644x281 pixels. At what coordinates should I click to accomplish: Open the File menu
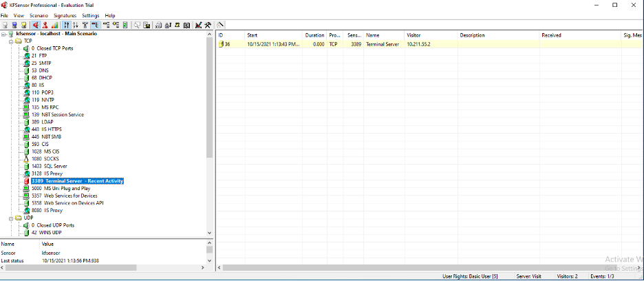tap(5, 15)
